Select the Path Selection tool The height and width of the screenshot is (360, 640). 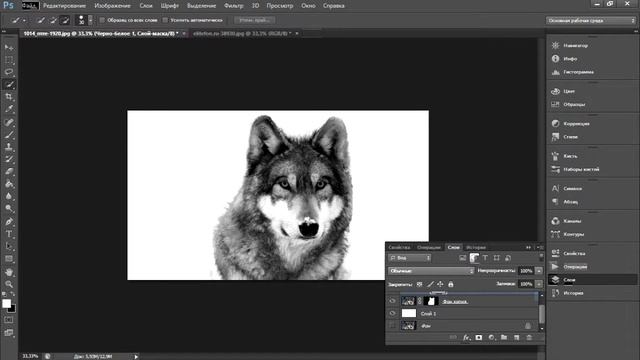pos(9,246)
